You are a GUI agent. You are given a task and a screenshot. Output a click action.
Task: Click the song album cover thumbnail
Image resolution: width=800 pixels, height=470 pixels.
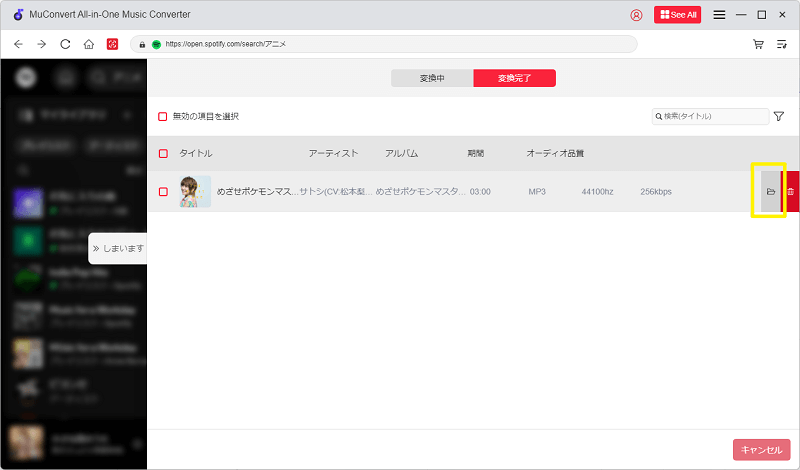[195, 191]
